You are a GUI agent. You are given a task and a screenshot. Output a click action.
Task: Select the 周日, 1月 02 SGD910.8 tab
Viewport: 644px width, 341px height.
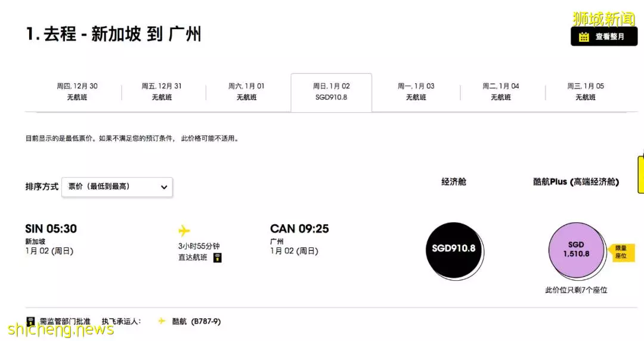coord(332,92)
